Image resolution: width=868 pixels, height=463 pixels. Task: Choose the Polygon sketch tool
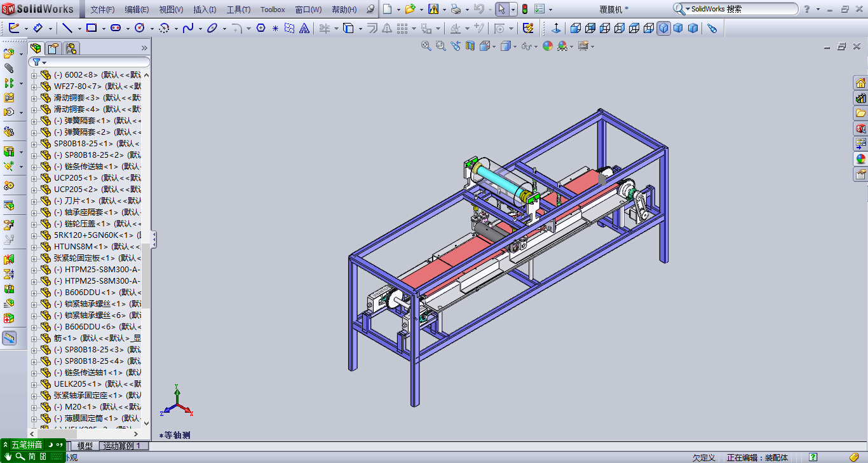[x=261, y=28]
